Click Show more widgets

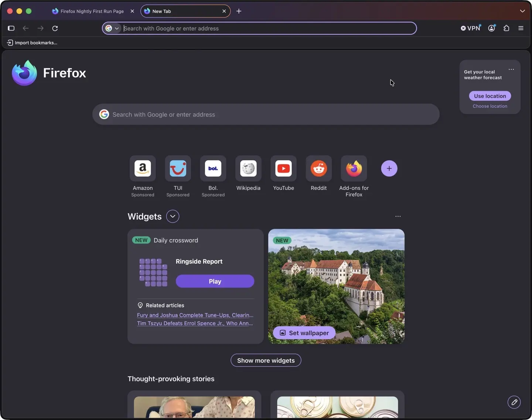266,361
